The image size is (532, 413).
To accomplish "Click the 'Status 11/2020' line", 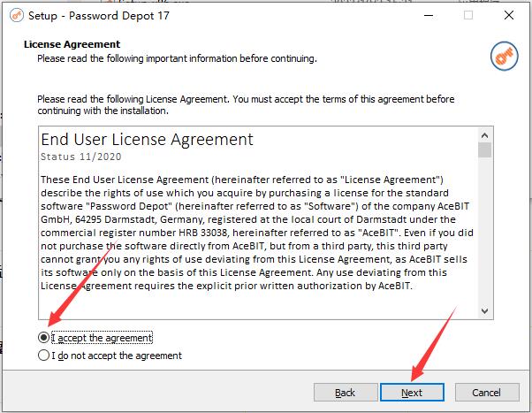I will pyautogui.click(x=81, y=157).
